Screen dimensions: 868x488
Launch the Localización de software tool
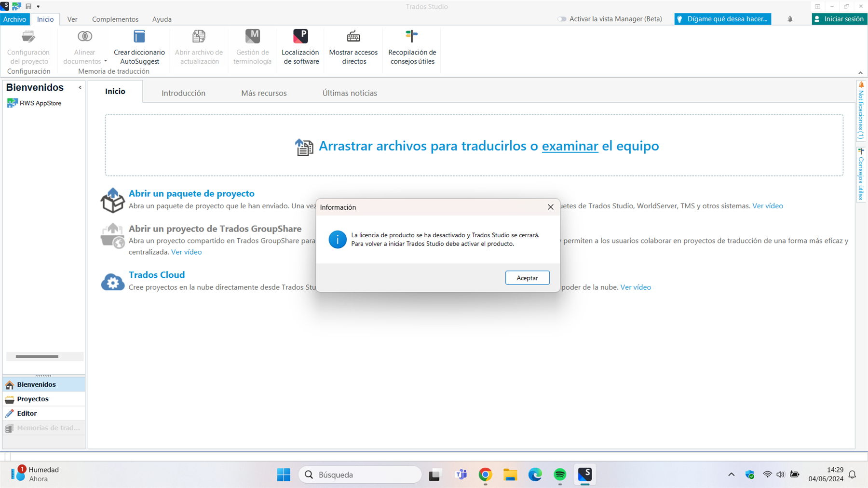click(300, 37)
